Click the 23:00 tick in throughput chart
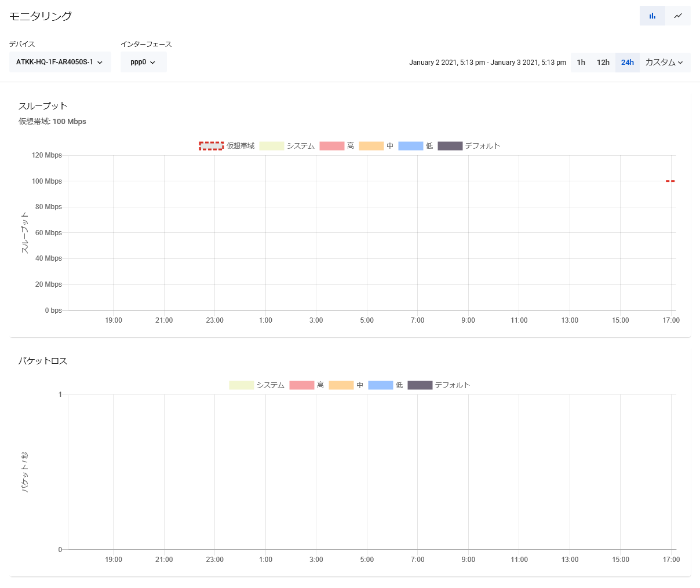700x588 pixels. pos(214,320)
